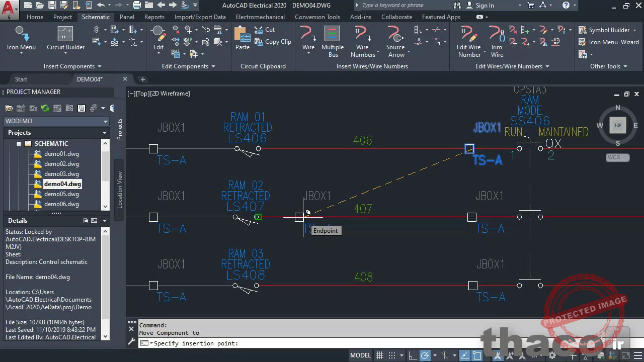Open Symbol Builder
This screenshot has width=644, height=362.
click(604, 30)
